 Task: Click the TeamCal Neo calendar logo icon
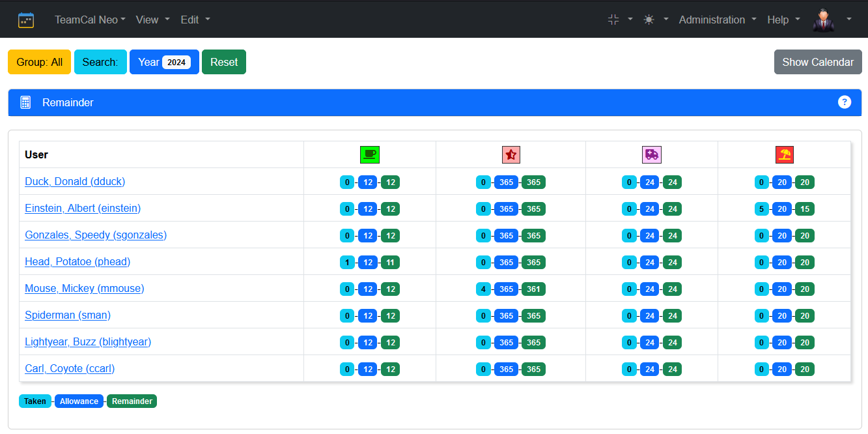(x=26, y=20)
